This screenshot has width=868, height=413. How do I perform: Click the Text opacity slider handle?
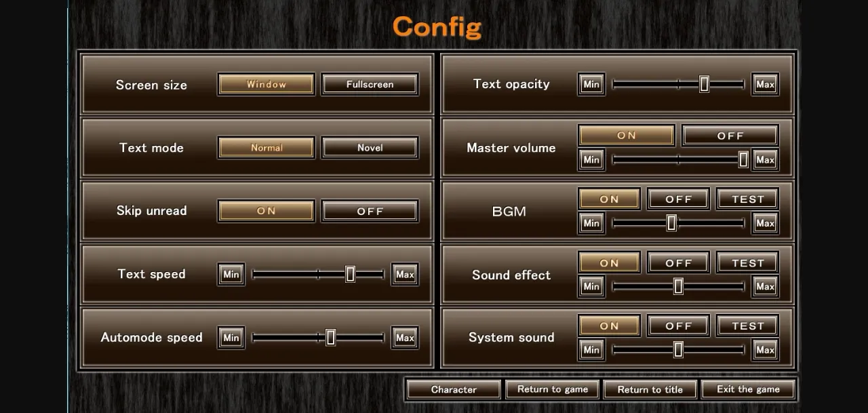coord(704,84)
